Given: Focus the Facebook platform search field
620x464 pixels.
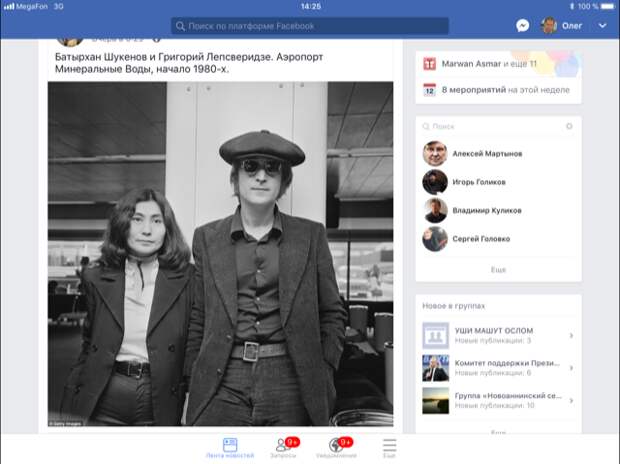Looking at the screenshot, I should [x=310, y=26].
